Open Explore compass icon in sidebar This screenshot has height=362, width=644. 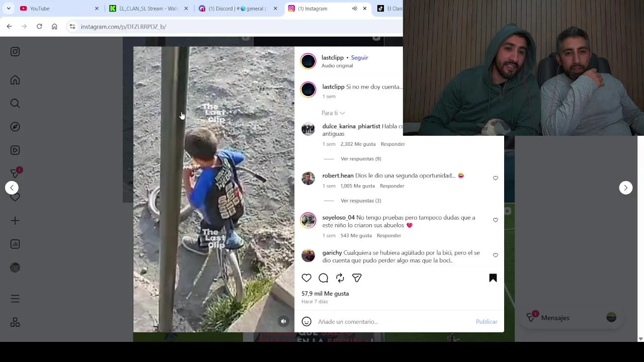(x=15, y=127)
